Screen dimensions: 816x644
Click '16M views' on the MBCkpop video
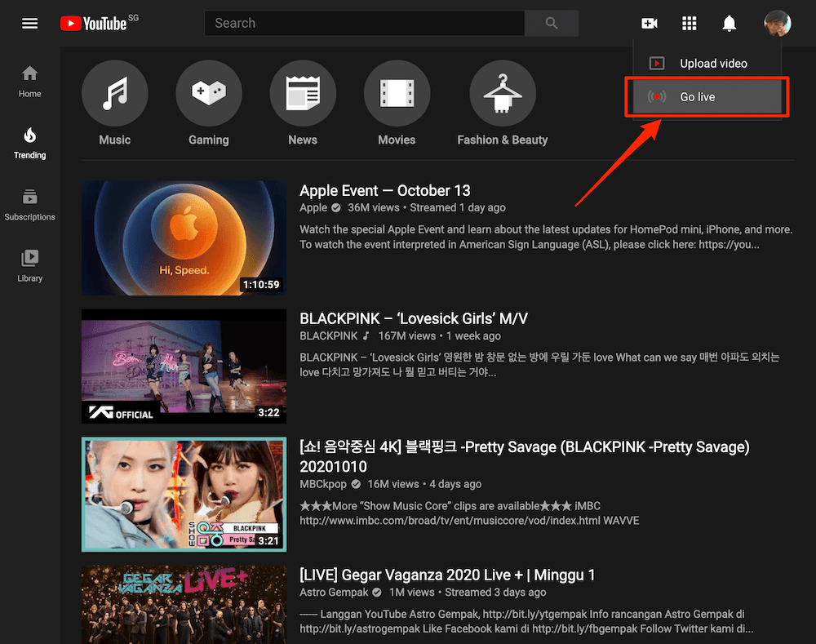[x=393, y=484]
